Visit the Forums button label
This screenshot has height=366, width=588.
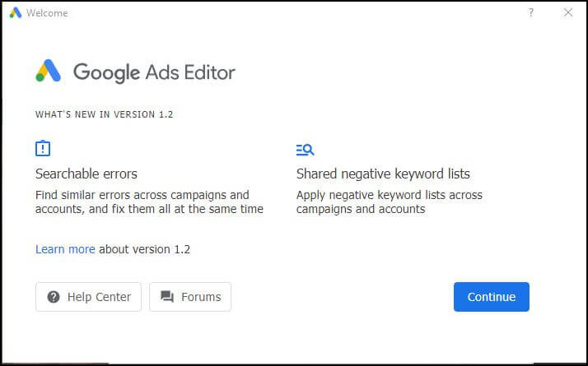[x=201, y=297]
